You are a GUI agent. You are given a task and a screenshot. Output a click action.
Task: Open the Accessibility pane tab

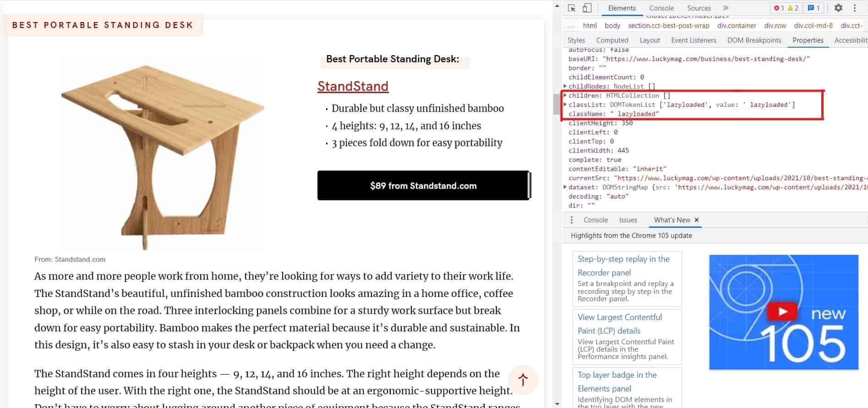click(x=850, y=40)
